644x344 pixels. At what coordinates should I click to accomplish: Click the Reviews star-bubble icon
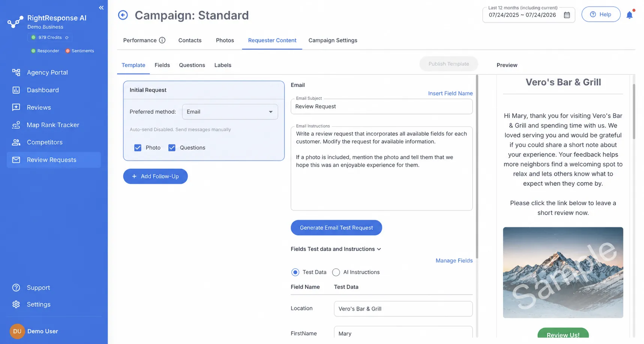16,107
